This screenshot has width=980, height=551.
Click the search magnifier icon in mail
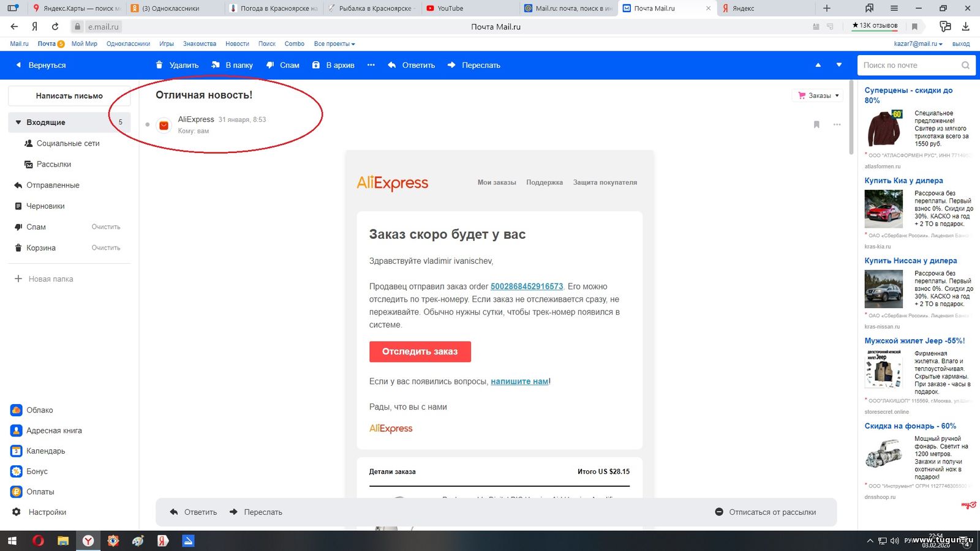click(x=965, y=65)
